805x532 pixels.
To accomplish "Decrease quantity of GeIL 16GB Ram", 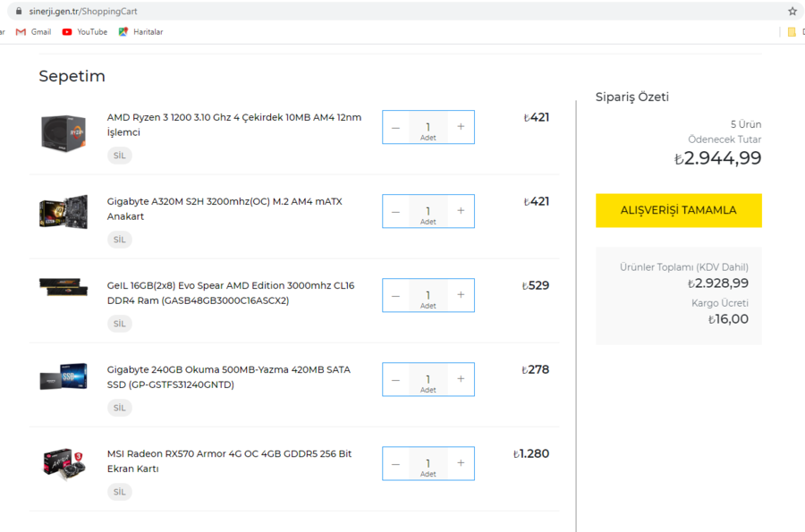I will point(396,295).
